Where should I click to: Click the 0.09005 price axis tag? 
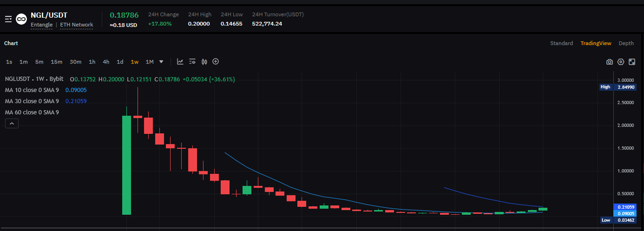pos(626,213)
